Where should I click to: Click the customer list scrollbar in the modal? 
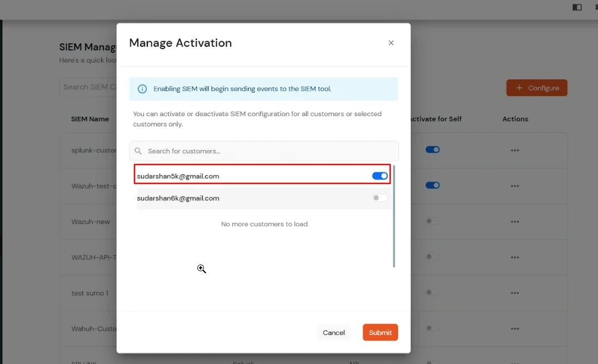click(x=395, y=217)
